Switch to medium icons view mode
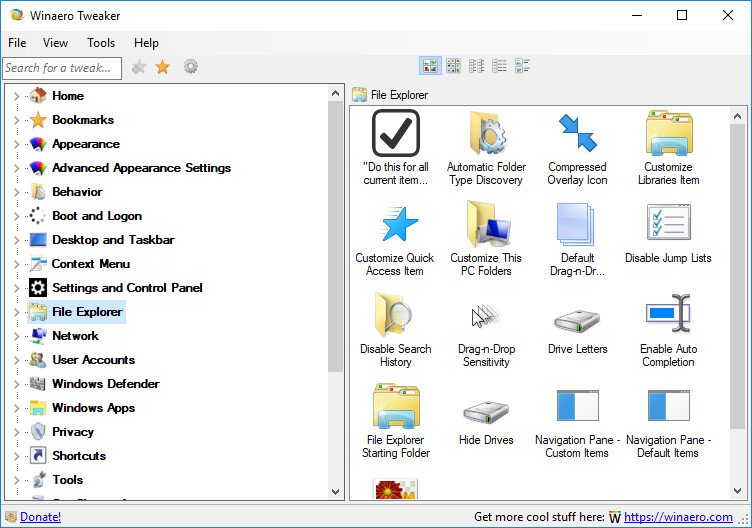Viewport: 752px width, 528px height. coord(453,66)
